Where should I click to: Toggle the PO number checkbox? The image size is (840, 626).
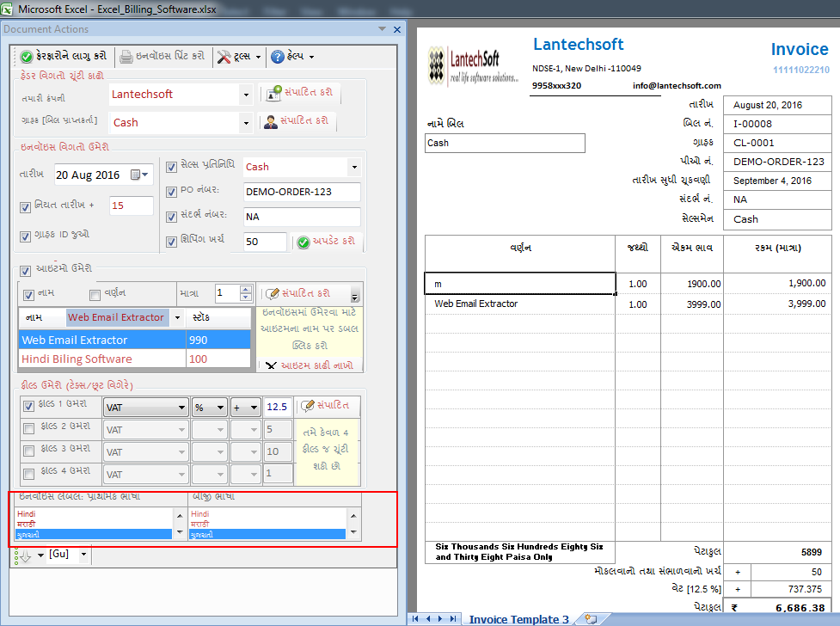[171, 192]
